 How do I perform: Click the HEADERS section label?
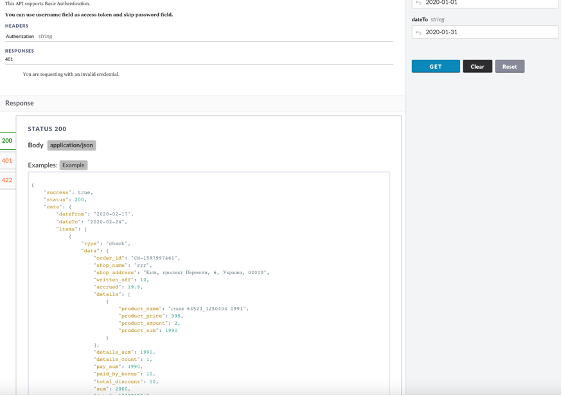point(16,26)
